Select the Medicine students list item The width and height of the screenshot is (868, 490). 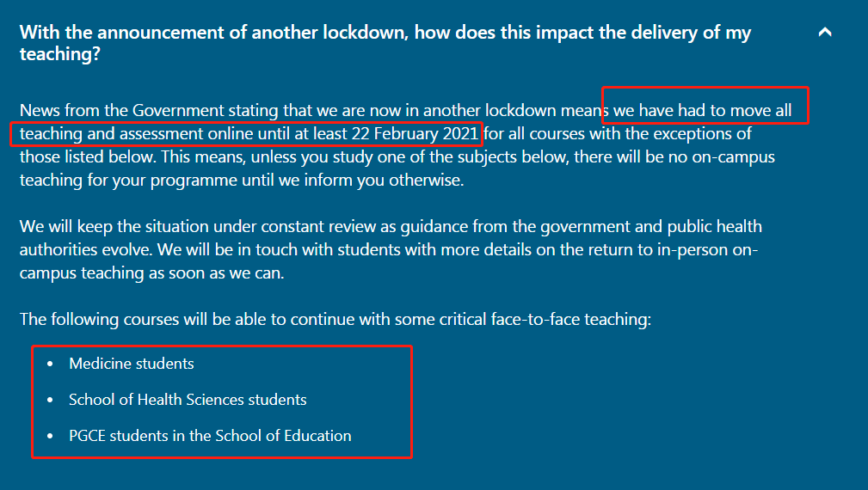click(132, 364)
